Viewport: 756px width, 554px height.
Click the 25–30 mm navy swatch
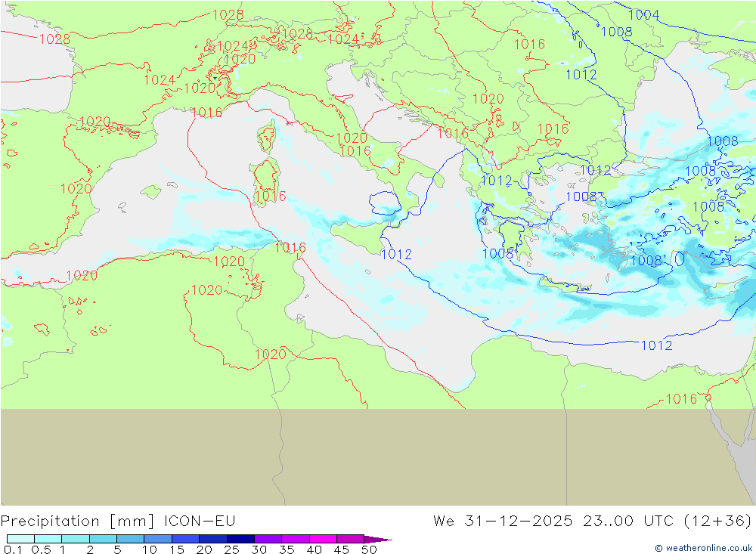240,539
